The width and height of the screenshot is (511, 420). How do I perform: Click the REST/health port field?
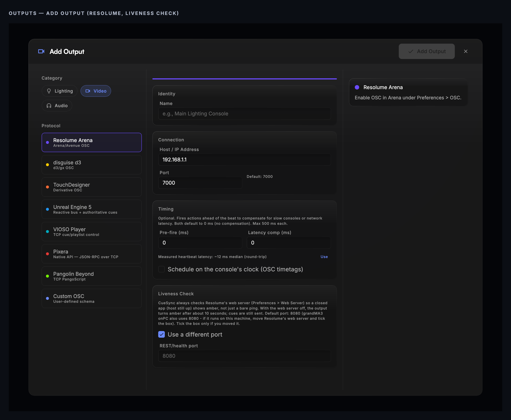244,356
